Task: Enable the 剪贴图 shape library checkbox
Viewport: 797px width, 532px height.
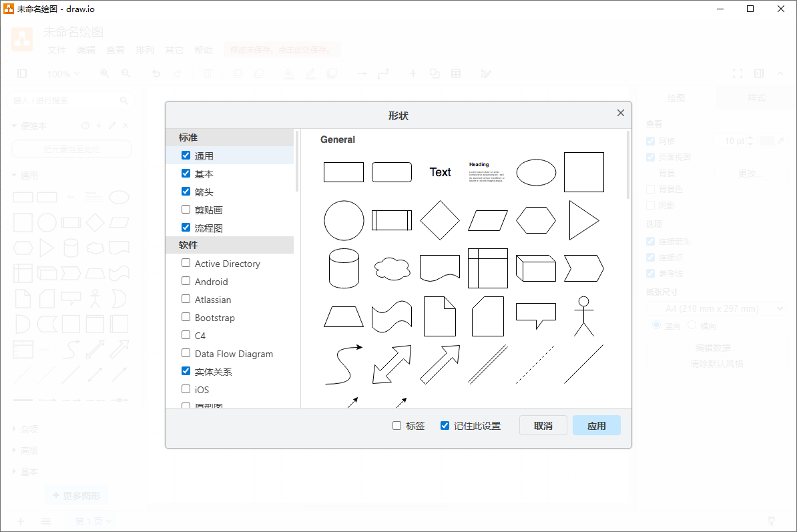Action: tap(186, 209)
